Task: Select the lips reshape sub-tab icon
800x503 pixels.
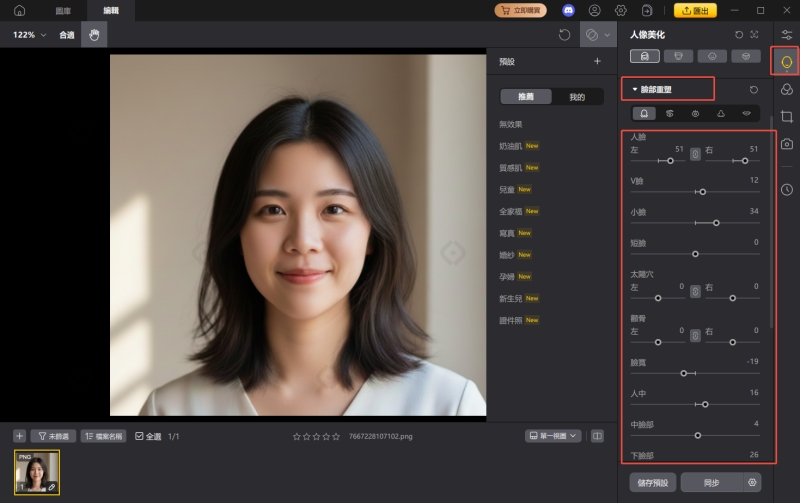Action: point(746,114)
